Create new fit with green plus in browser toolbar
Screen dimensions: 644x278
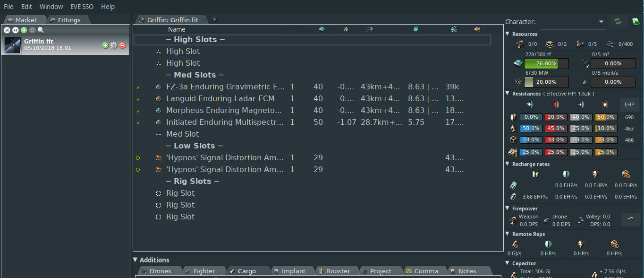click(x=24, y=30)
